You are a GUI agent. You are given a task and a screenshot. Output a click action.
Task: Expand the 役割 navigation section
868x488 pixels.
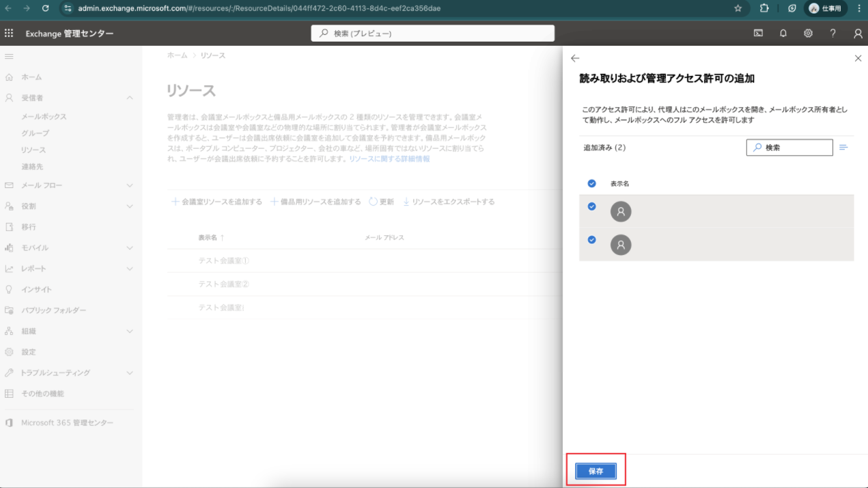click(130, 206)
